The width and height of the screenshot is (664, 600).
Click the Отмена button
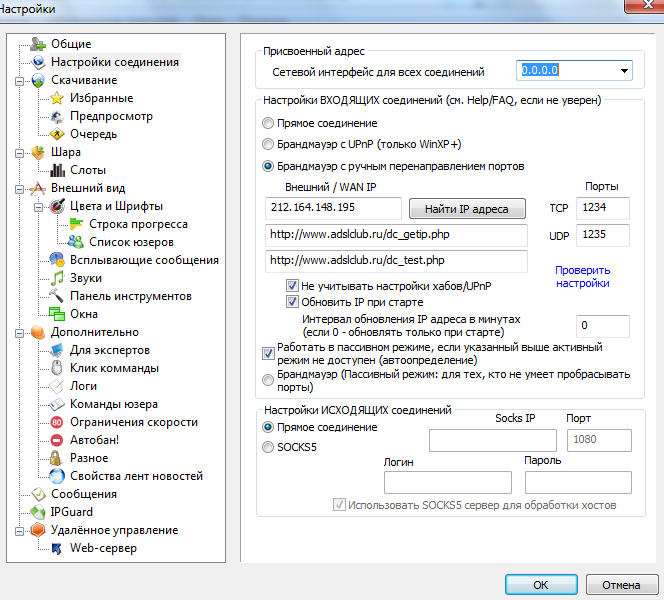[622, 585]
